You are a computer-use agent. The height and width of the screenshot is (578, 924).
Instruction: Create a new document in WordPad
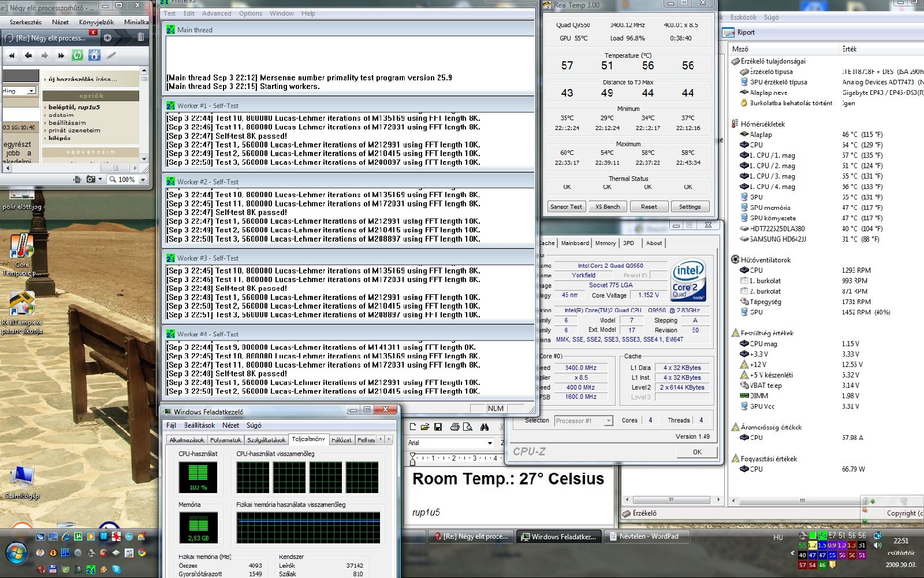(x=413, y=427)
